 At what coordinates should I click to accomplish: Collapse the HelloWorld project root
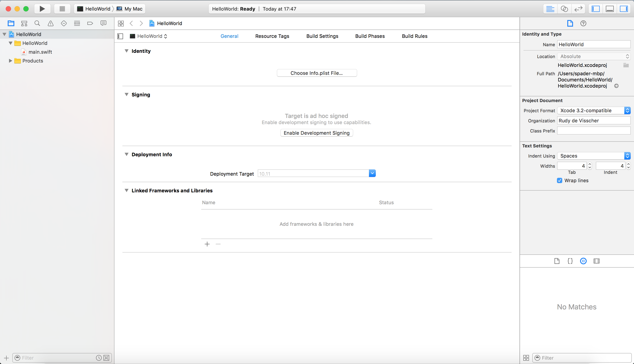coord(4,34)
